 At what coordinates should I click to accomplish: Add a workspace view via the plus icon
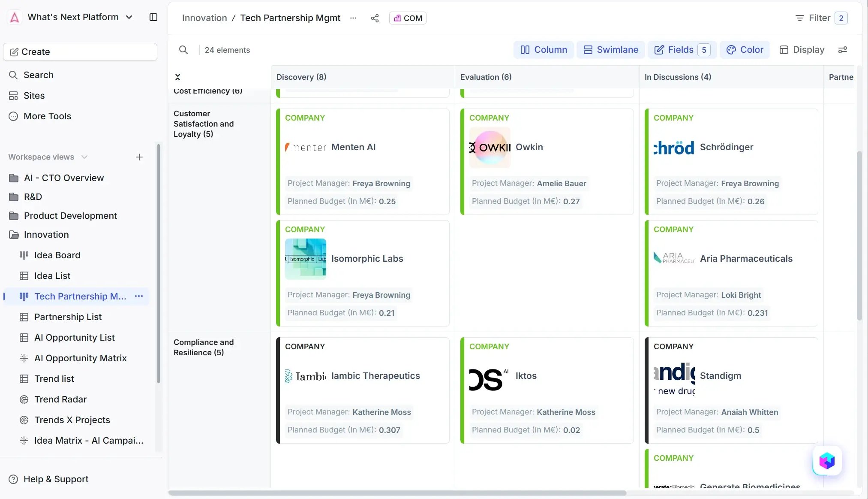point(139,157)
